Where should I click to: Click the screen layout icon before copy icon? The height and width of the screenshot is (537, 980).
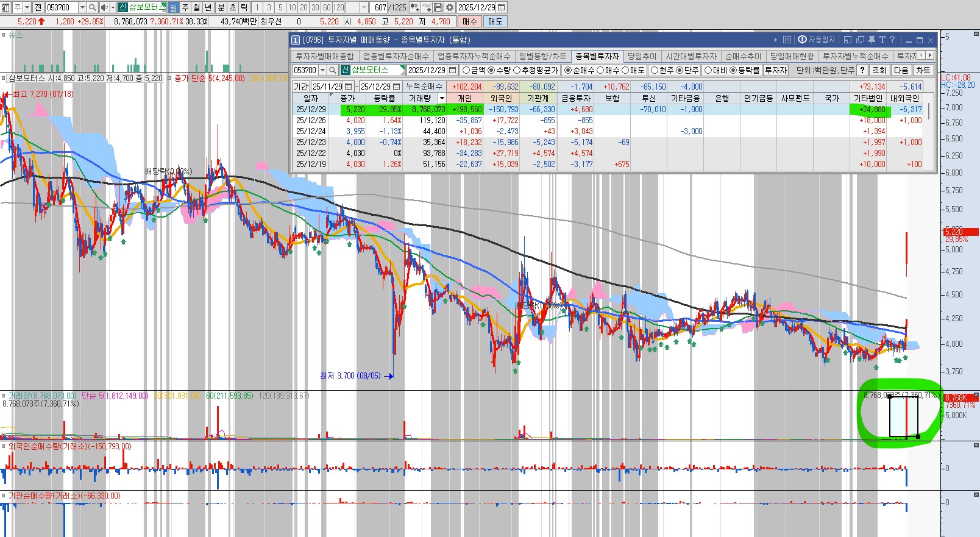click(848, 40)
